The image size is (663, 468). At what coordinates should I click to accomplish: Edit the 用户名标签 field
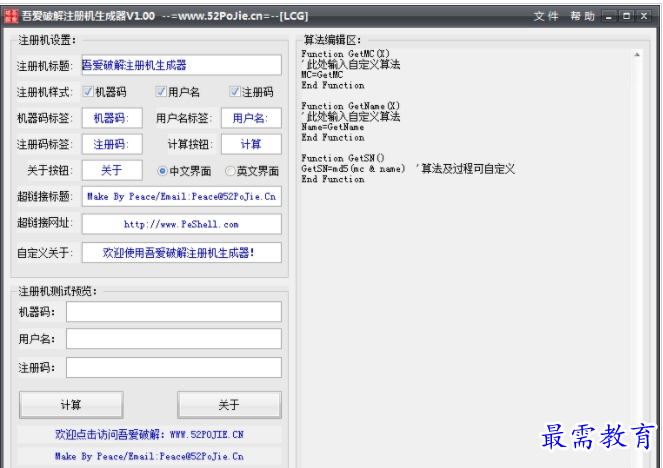(x=251, y=118)
